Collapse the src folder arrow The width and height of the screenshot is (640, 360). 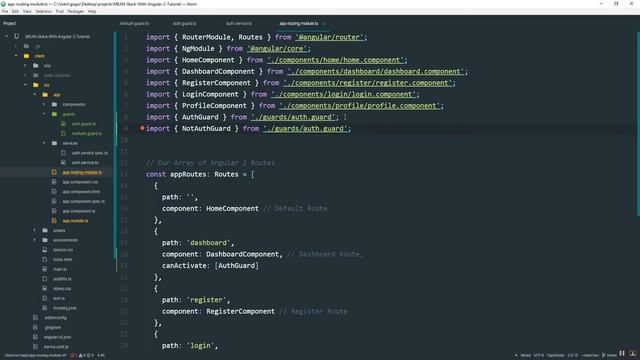(x=25, y=85)
